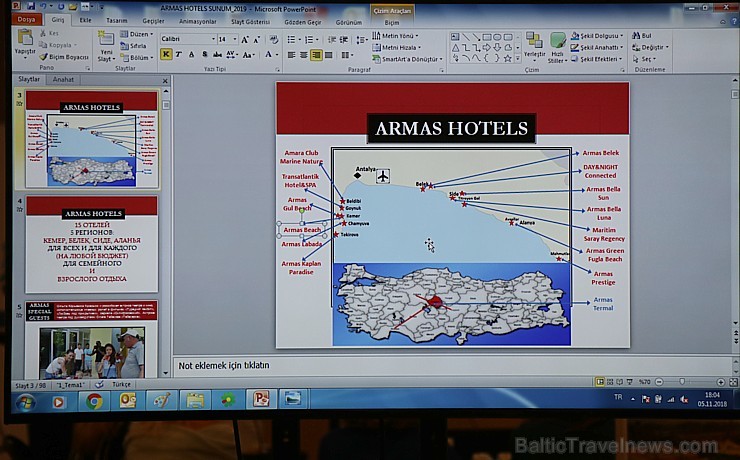Select the oval shape in shapes gallery
The width and height of the screenshot is (740, 460).
coord(497,37)
